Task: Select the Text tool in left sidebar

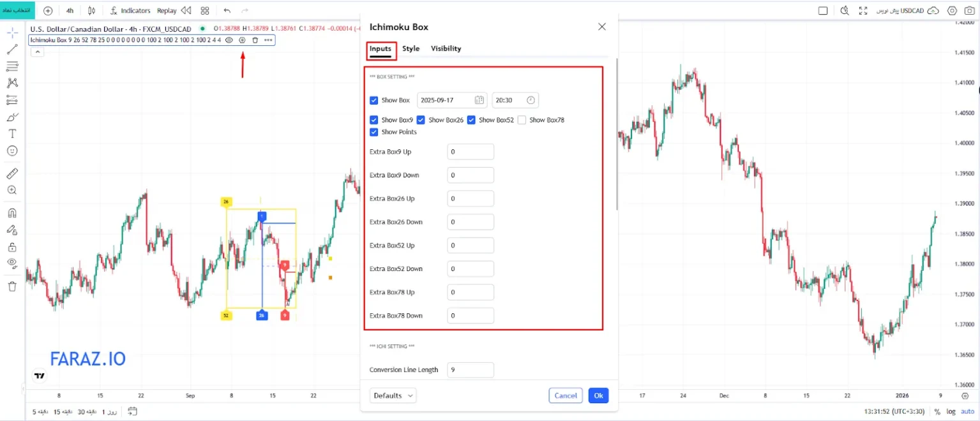Action: (x=12, y=133)
